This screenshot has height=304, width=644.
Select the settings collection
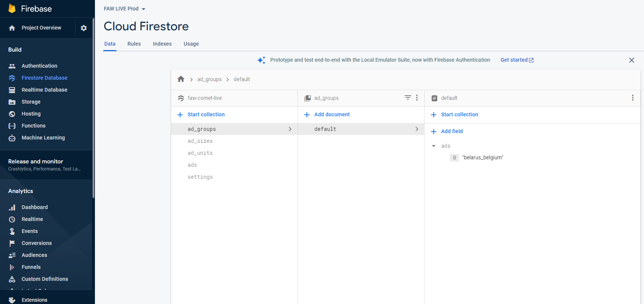(200, 177)
